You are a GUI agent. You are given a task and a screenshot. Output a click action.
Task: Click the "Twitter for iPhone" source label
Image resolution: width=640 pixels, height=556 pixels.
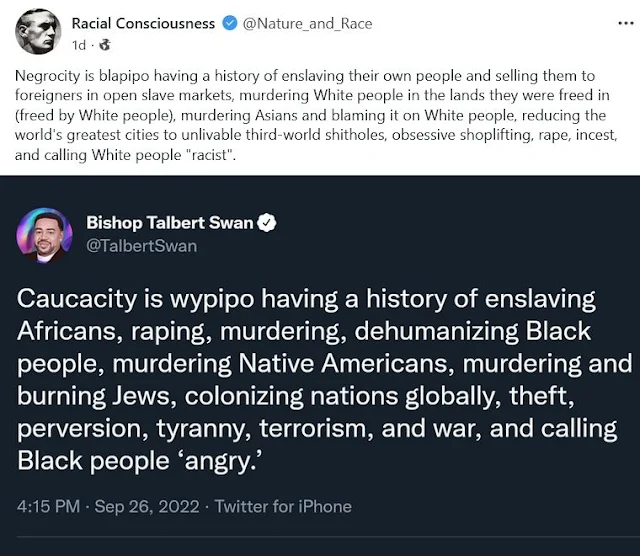[x=285, y=506]
